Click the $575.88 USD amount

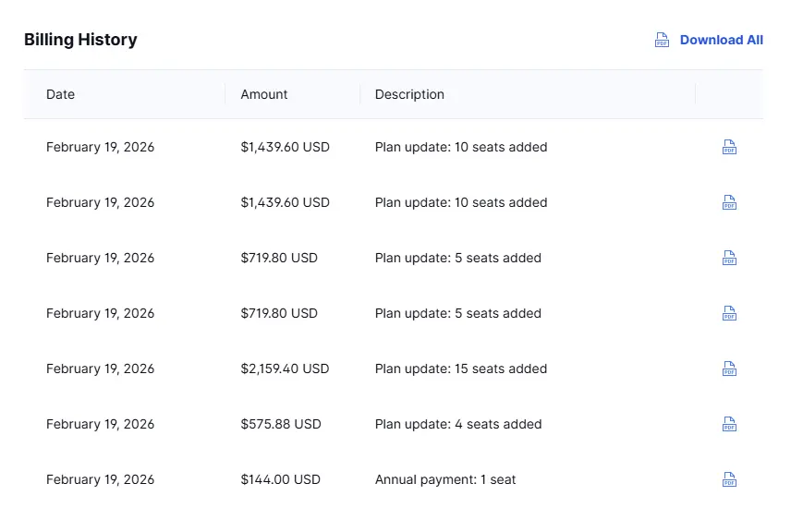pyautogui.click(x=281, y=424)
